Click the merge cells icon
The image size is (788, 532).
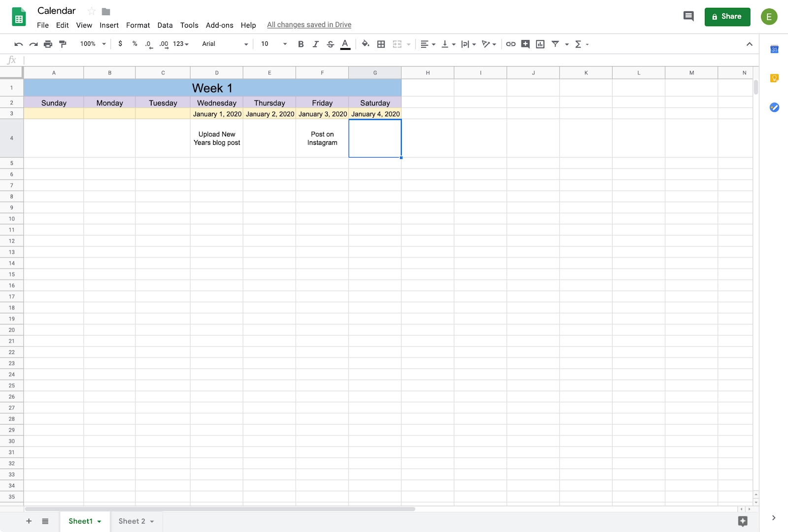pos(397,44)
